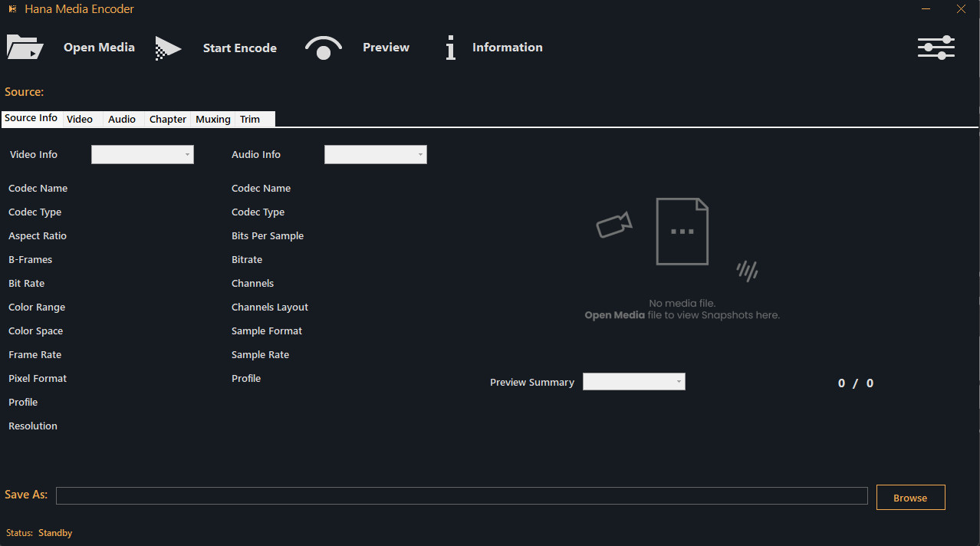This screenshot has width=980, height=546.
Task: Click the Save As path input field
Action: point(462,495)
